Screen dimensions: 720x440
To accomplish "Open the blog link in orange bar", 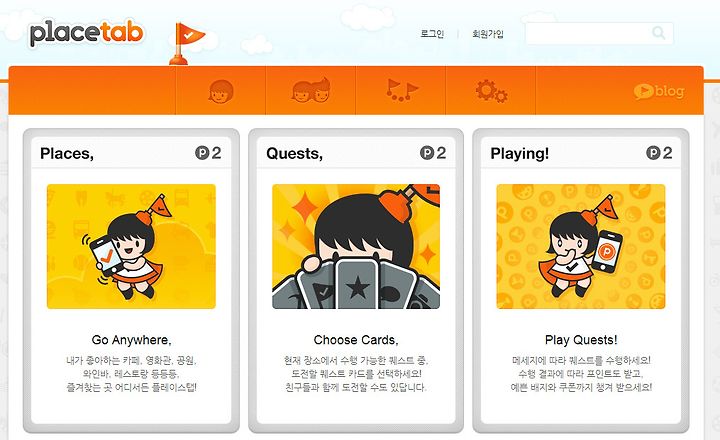I will [x=659, y=91].
